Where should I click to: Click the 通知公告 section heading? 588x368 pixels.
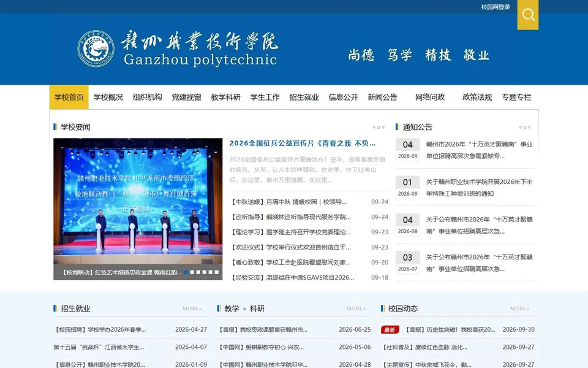[x=417, y=127]
